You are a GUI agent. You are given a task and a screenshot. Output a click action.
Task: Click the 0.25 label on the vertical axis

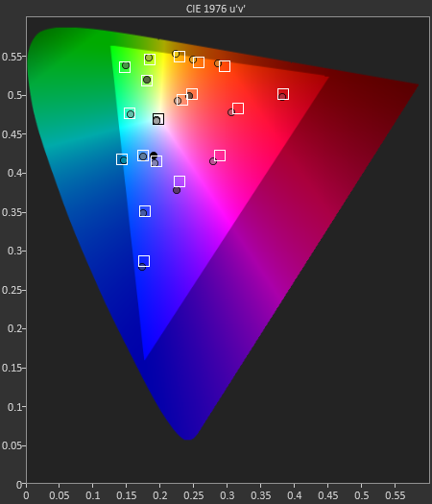pyautogui.click(x=12, y=290)
